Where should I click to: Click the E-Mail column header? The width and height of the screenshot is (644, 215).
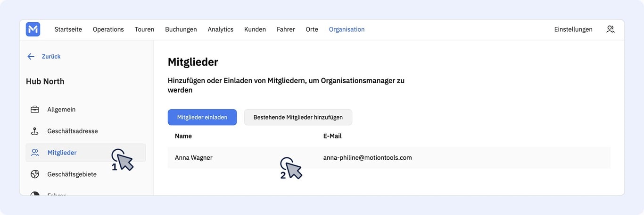[332, 136]
